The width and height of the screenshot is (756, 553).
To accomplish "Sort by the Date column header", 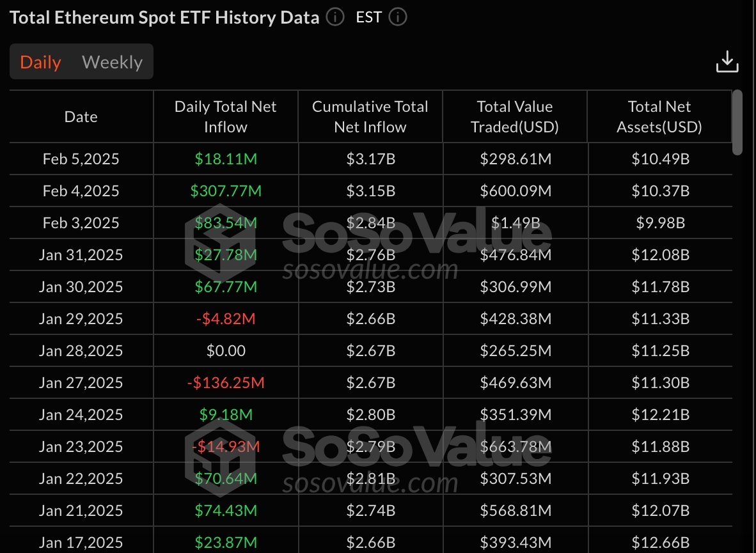I will [x=81, y=116].
